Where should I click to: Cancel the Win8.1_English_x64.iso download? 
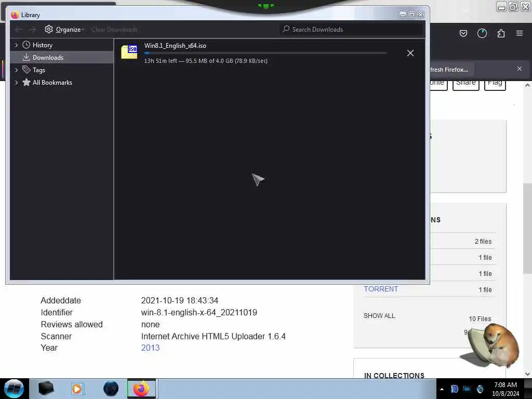point(410,53)
